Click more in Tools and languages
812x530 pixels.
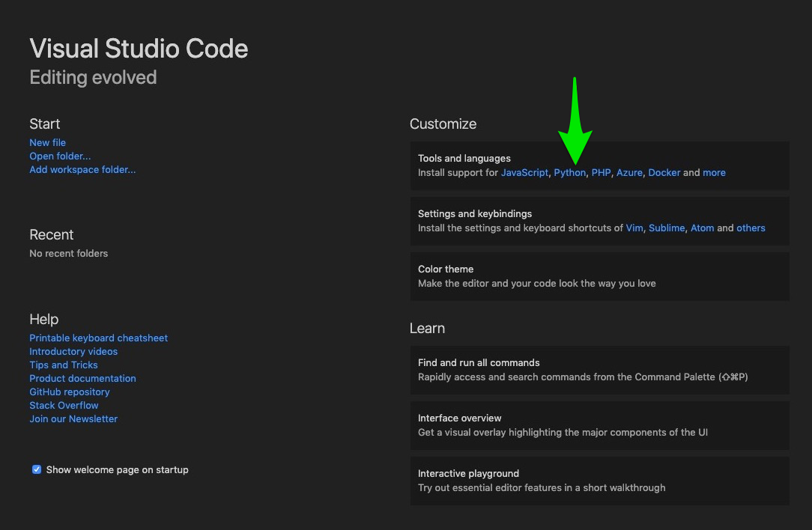click(x=714, y=172)
